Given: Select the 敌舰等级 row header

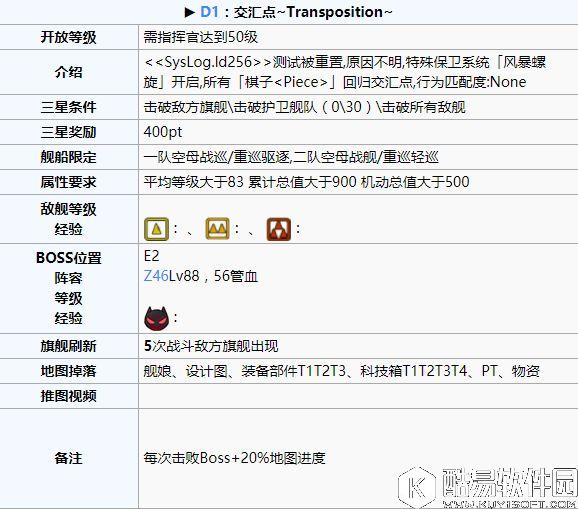Looking at the screenshot, I should [69, 209].
